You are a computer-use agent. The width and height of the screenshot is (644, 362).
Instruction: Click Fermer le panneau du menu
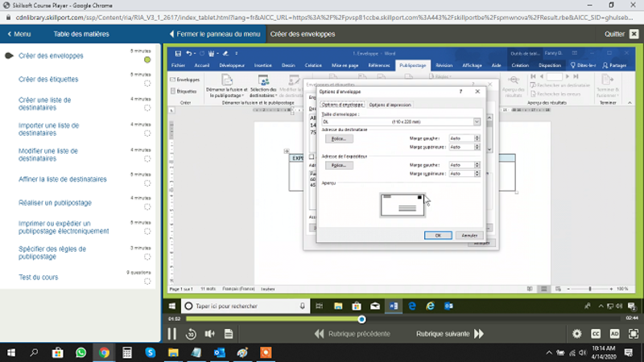click(214, 34)
